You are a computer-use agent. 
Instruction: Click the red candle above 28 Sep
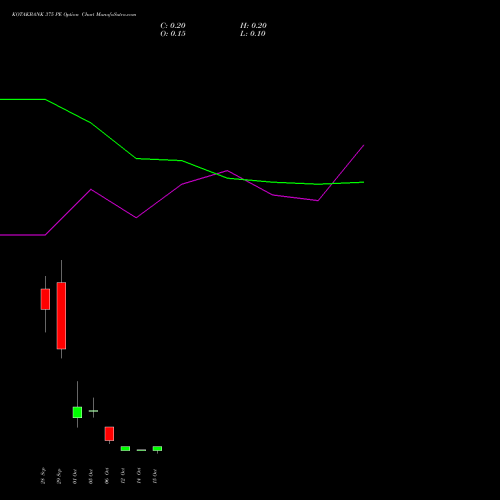tap(45, 299)
